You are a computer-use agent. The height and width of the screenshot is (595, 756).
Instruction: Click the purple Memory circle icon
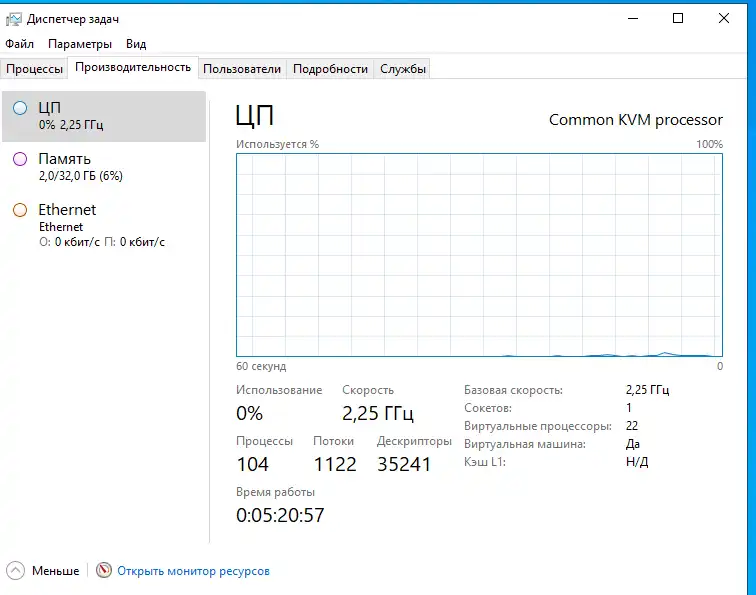[x=20, y=159]
